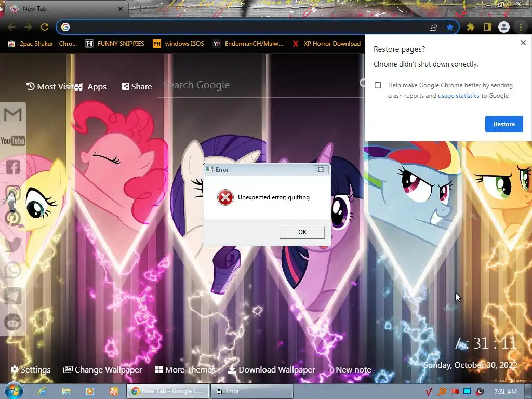Open Windows Explorer folder taskbar icon

tap(66, 391)
